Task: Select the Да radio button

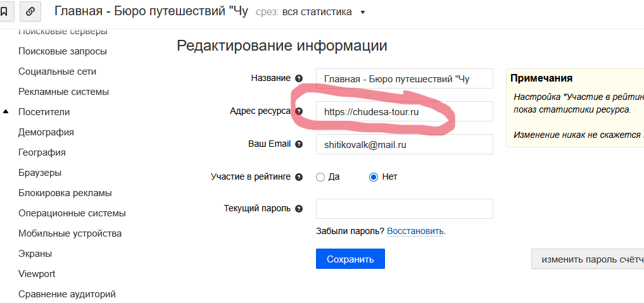Action: coord(320,177)
